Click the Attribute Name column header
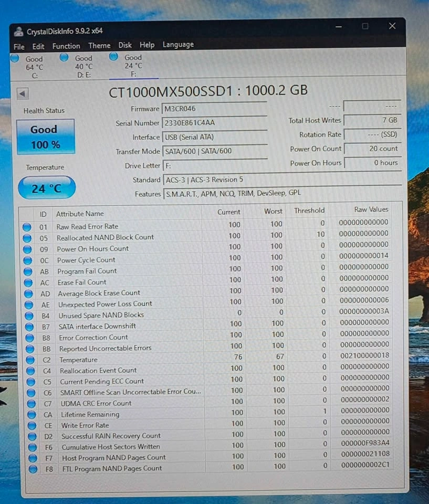The image size is (429, 504). [x=80, y=214]
